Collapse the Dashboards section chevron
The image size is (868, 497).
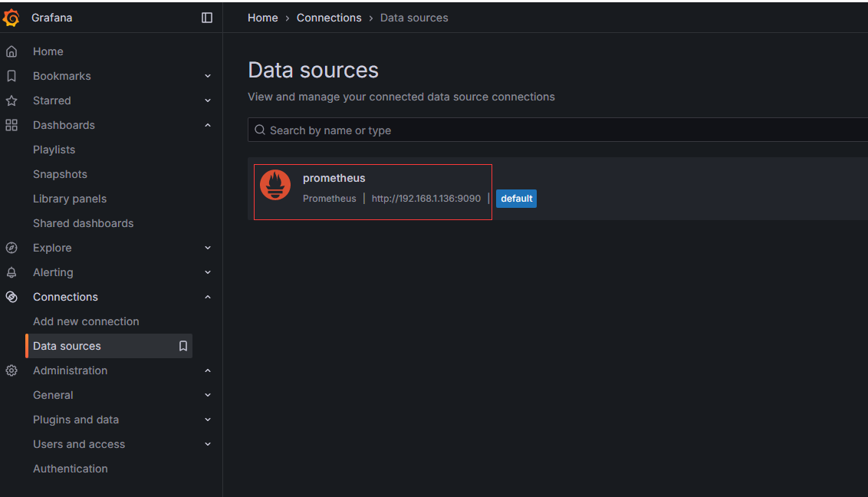[x=208, y=125]
